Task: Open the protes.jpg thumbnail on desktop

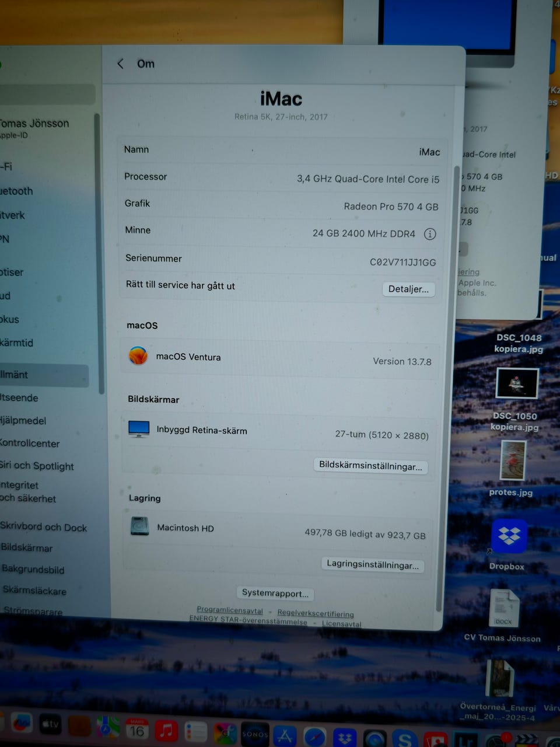Action: tap(513, 461)
